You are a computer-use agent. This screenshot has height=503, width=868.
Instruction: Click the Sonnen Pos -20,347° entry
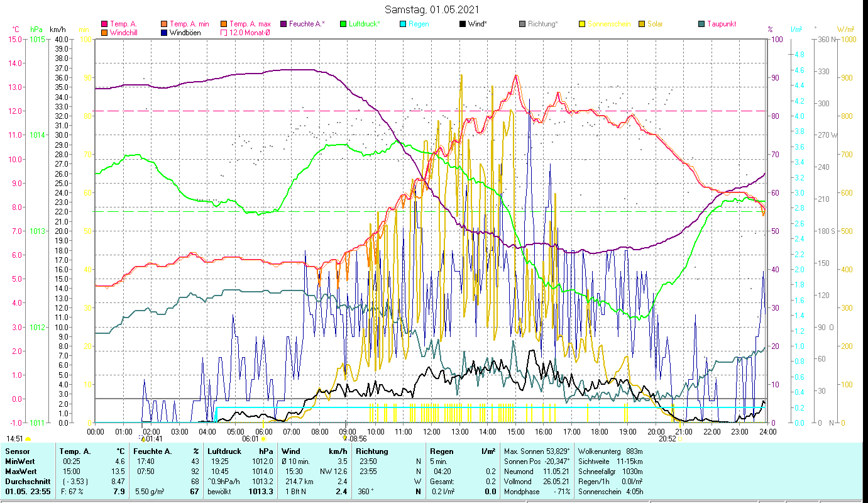[x=537, y=461]
